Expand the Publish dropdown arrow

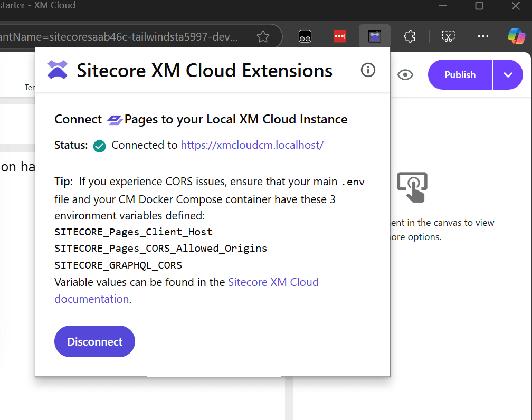coord(508,75)
